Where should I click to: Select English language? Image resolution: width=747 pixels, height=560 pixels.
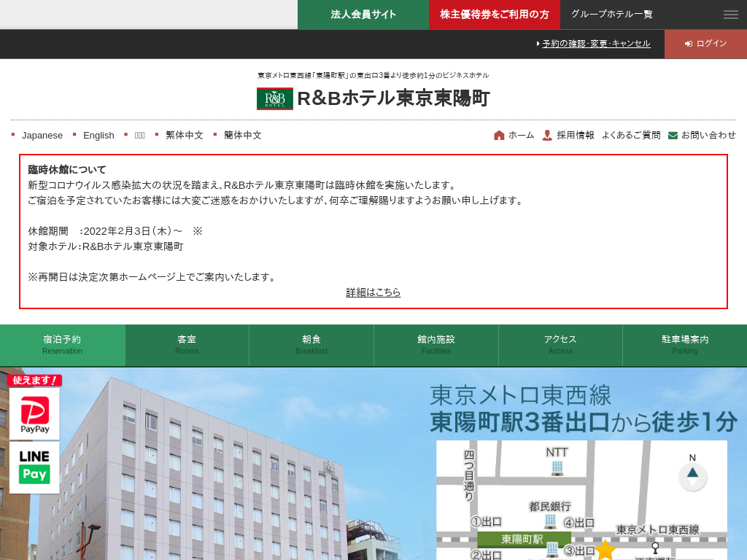point(98,135)
